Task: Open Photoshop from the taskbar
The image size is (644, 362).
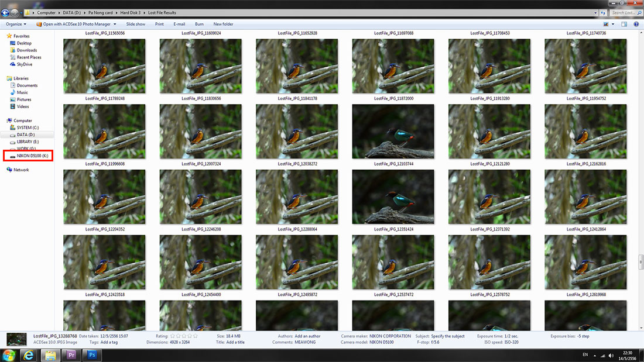Action: (x=92, y=355)
